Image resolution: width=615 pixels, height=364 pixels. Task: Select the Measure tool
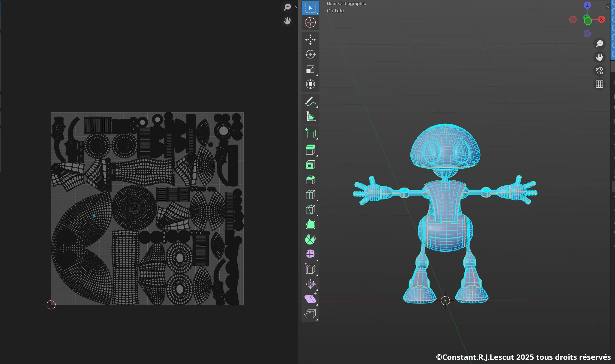pos(310,116)
